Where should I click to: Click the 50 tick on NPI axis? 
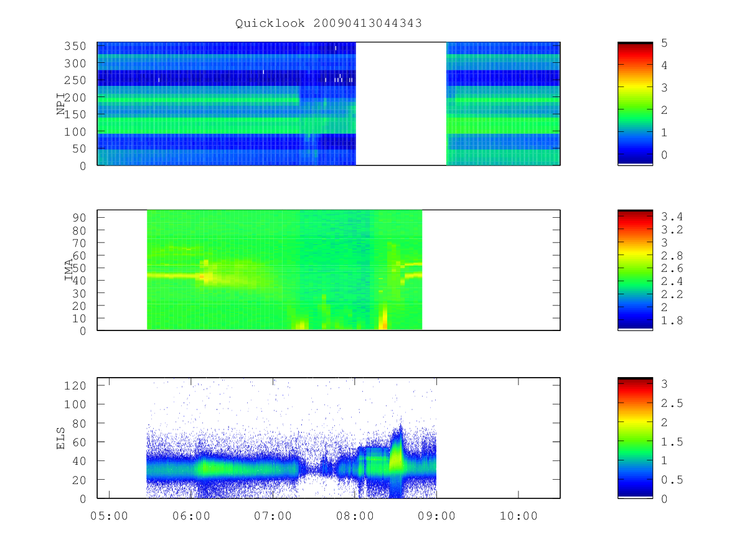point(79,149)
